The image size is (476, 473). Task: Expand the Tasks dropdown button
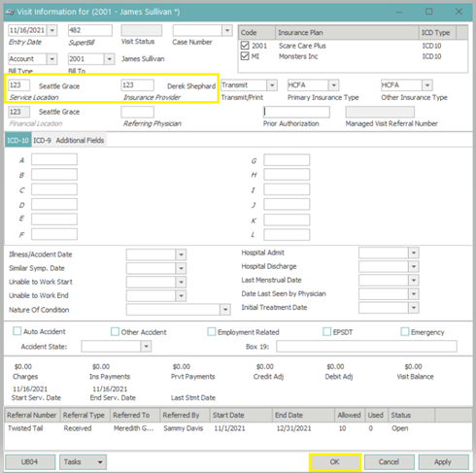click(x=83, y=462)
